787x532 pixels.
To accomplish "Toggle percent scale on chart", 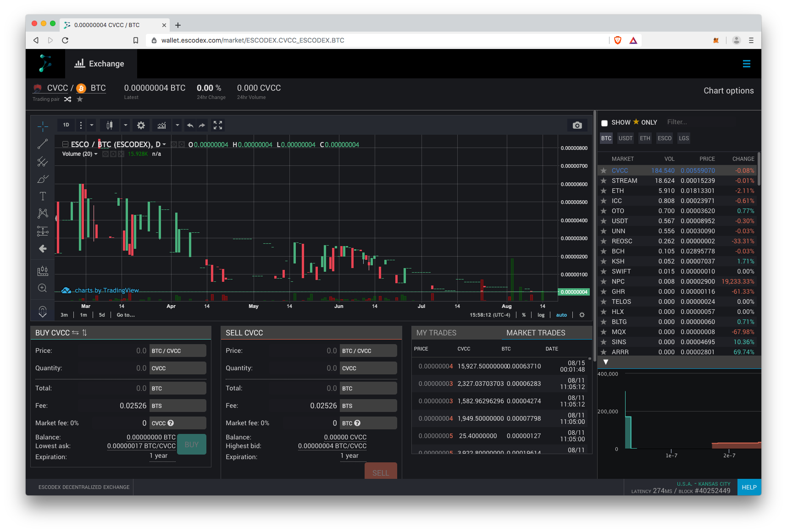I will tap(524, 315).
